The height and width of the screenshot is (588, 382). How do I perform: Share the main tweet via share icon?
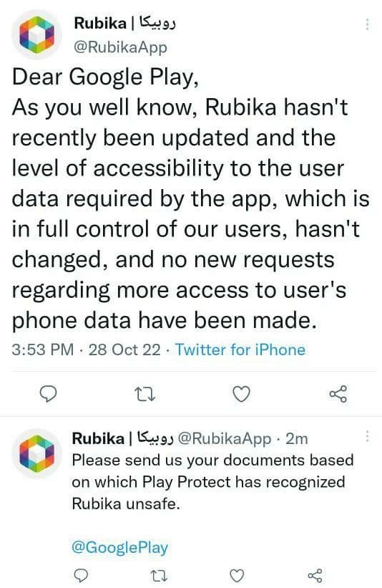click(x=338, y=394)
